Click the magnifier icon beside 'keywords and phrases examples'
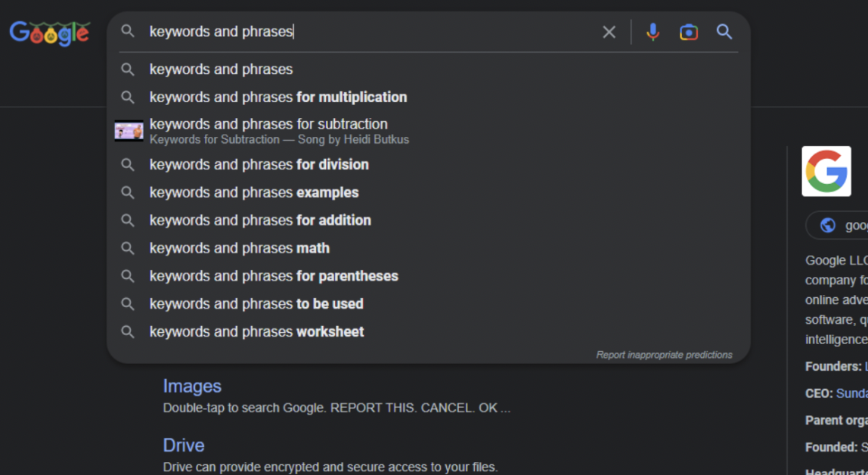 click(x=128, y=192)
